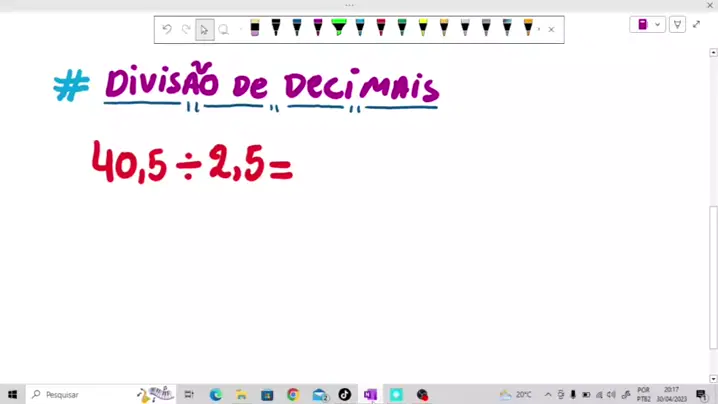
Task: Open OneNote from the taskbar
Action: (x=370, y=395)
